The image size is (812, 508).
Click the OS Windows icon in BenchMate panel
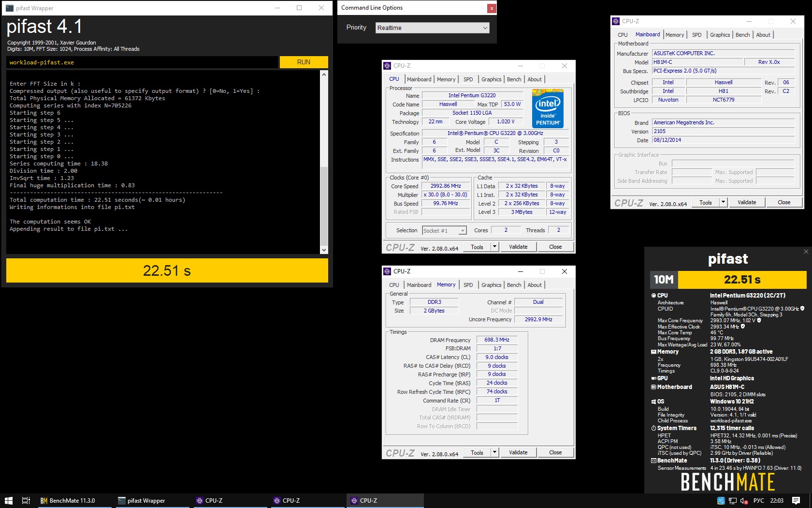653,402
